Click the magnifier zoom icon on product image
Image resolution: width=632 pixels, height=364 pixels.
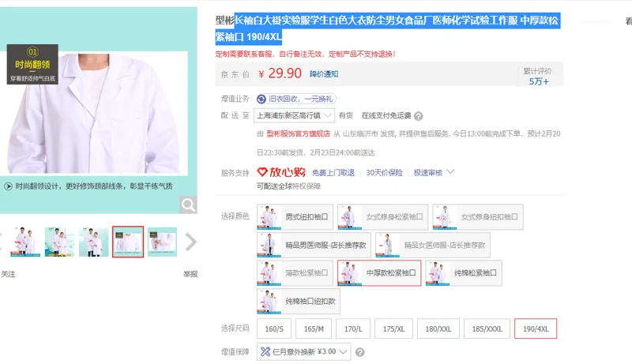(188, 205)
